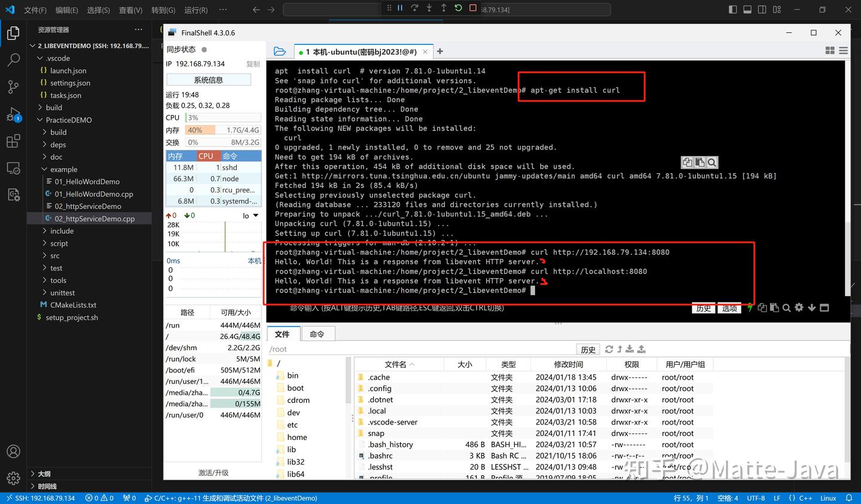Open Run and Debug in VS Code sidebar
The width and height of the screenshot is (861, 504).
click(13, 113)
